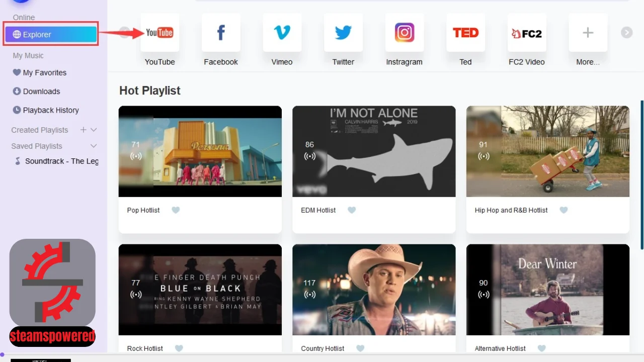Open the EDM Hotlist thumbnail
Image resolution: width=644 pixels, height=362 pixels.
(374, 151)
